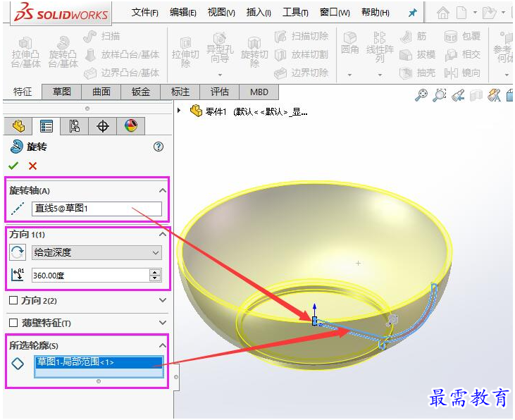Pin the menu bar with the pushpin
The image size is (515, 420).
click(413, 13)
